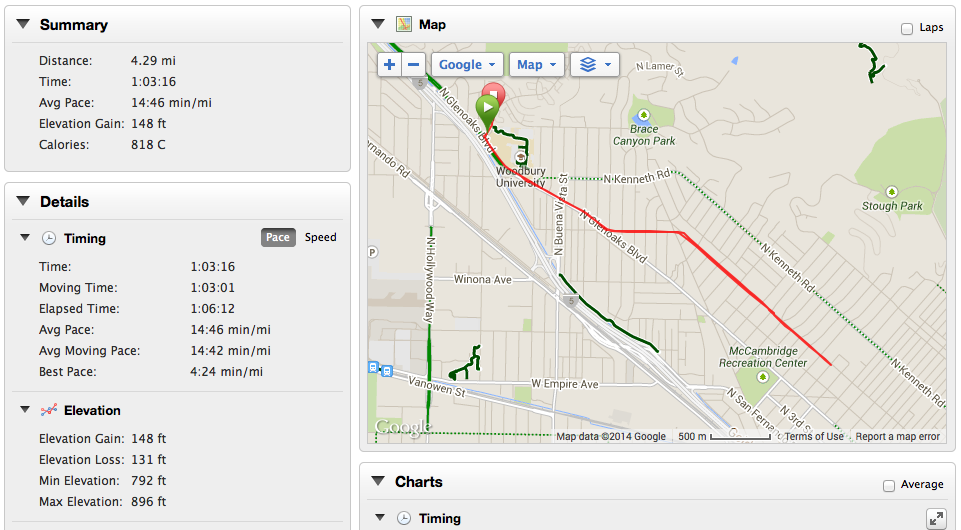Screen dimensions: 961x530
Task: Select the Pace timing toggle
Action: coord(278,237)
